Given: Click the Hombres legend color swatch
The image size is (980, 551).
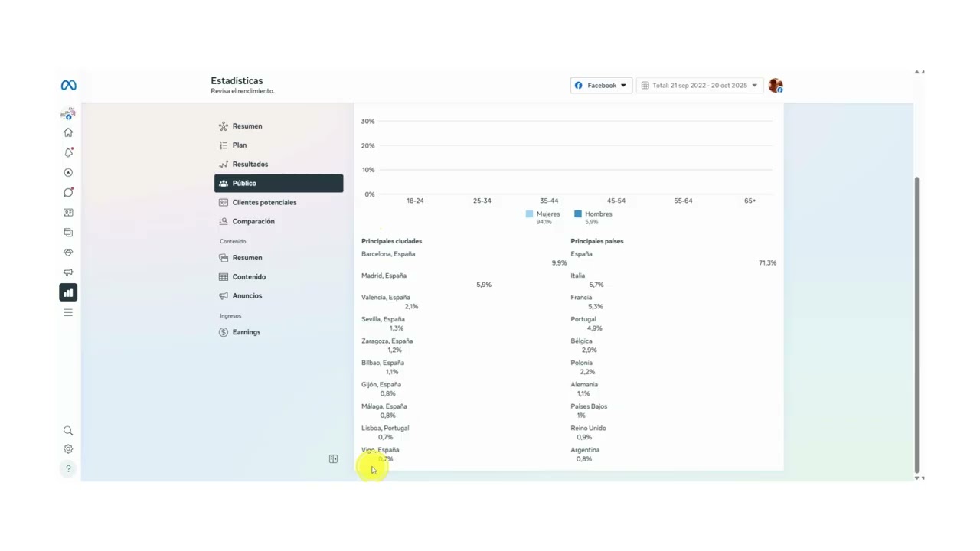Looking at the screenshot, I should point(578,214).
